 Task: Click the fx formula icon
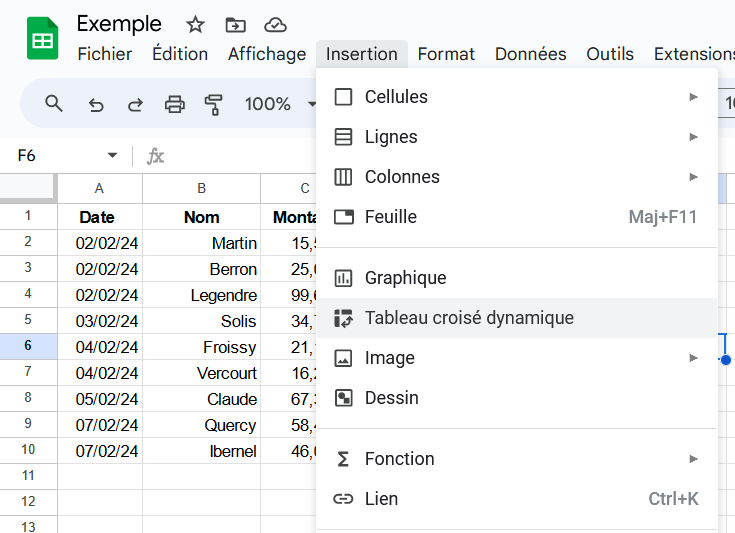[155, 156]
